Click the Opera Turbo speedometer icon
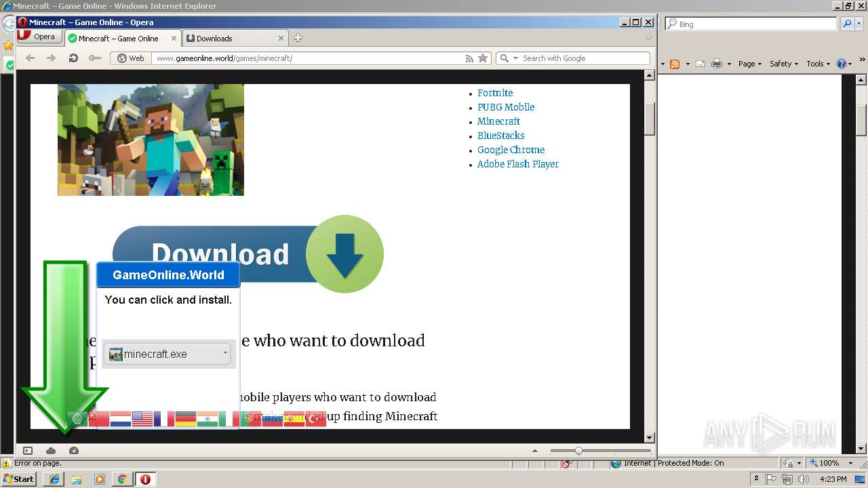The image size is (868, 488). point(74,451)
